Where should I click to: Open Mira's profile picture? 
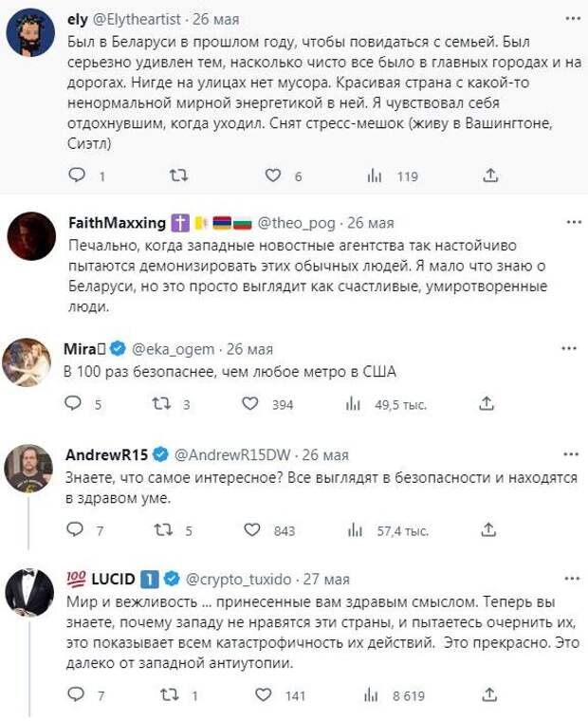pyautogui.click(x=27, y=362)
